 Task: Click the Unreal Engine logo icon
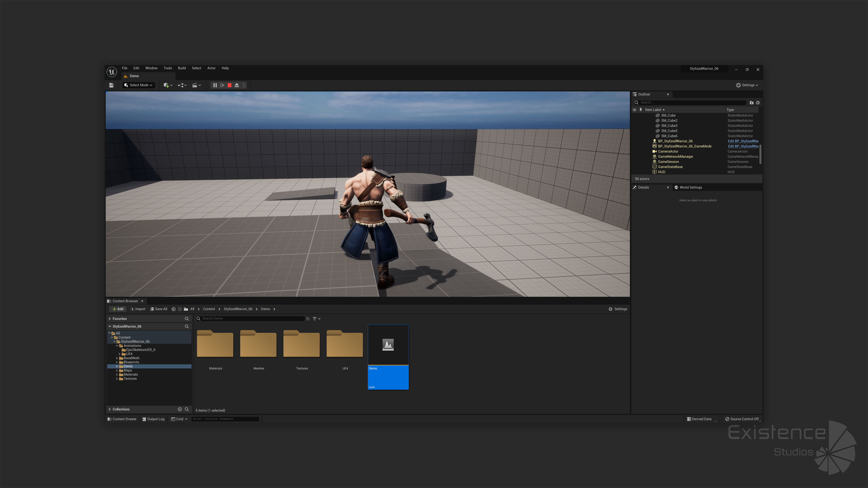pyautogui.click(x=111, y=71)
